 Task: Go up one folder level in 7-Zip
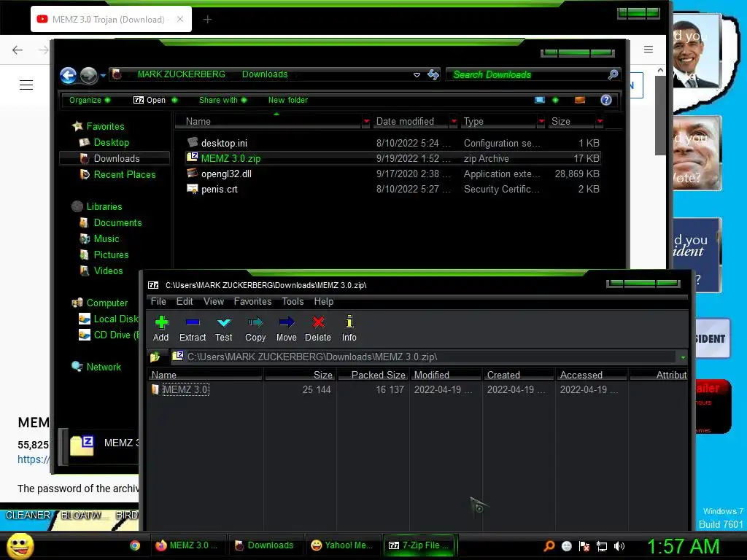coord(155,357)
